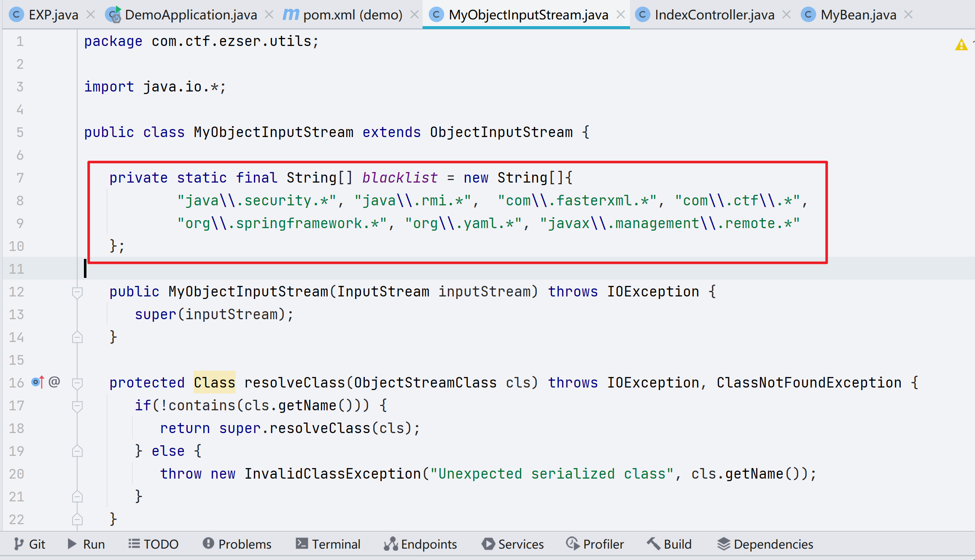This screenshot has width=975, height=560.
Task: Click the yellow warning triangle icon
Action: pos(961,45)
